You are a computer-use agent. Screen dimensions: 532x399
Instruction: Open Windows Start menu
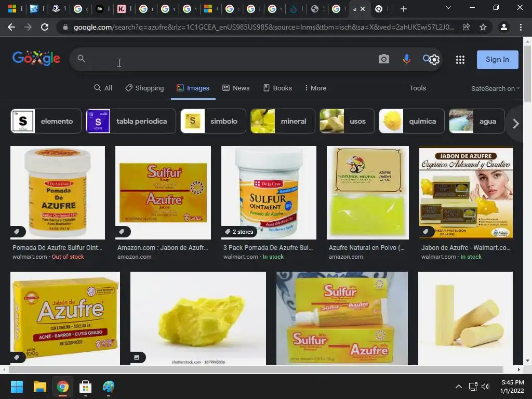pyautogui.click(x=17, y=387)
